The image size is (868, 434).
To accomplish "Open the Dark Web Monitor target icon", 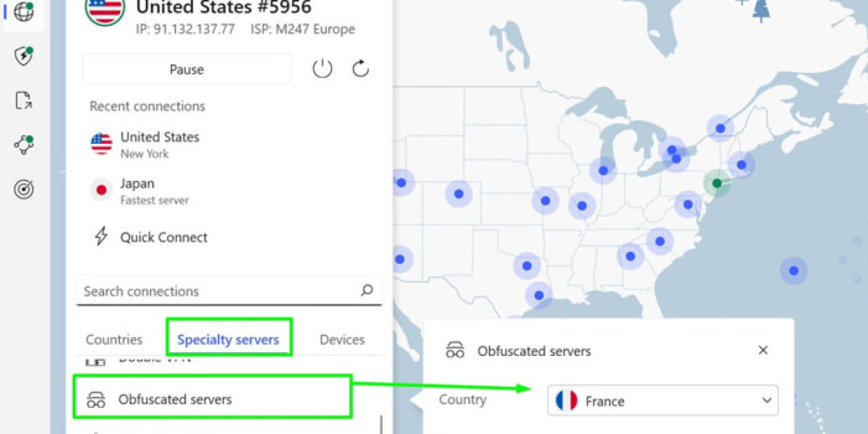I will (24, 190).
